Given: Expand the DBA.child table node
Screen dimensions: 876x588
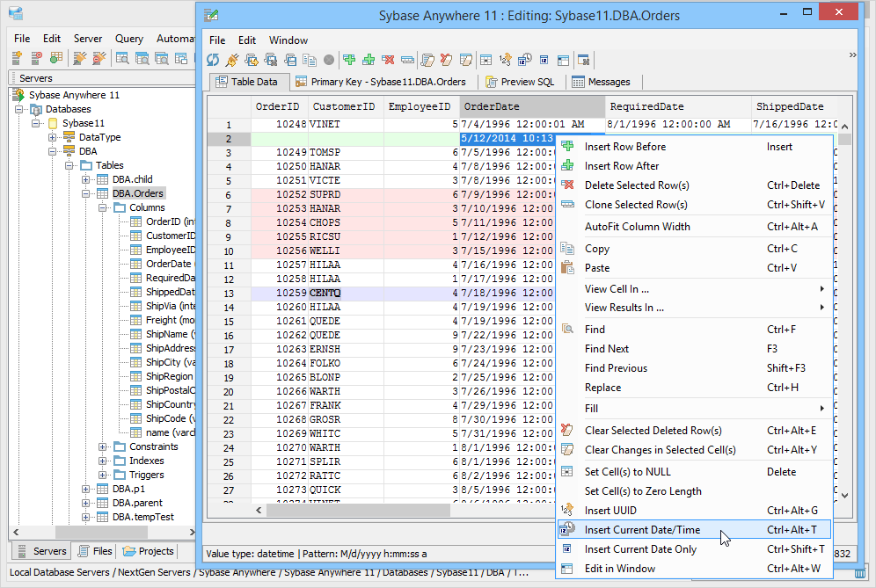Looking at the screenshot, I should point(85,179).
